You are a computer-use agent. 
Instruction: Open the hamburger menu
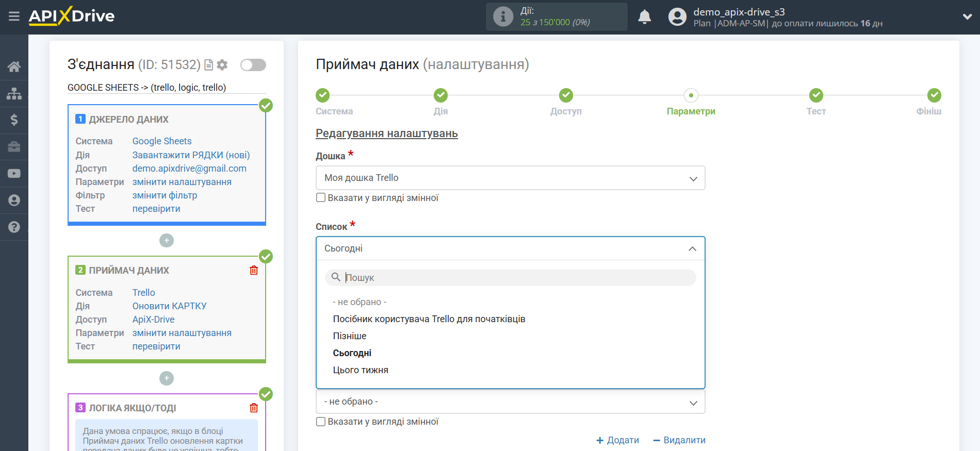point(14,16)
